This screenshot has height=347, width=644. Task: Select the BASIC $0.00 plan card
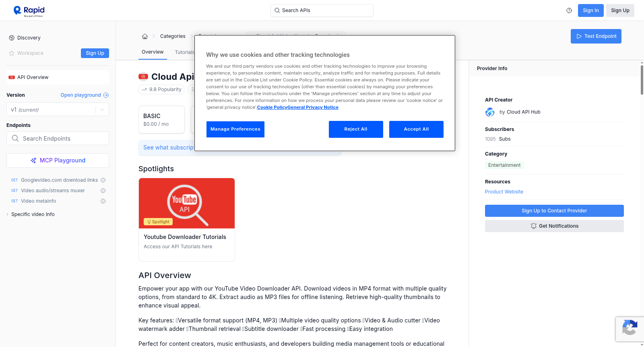click(161, 120)
